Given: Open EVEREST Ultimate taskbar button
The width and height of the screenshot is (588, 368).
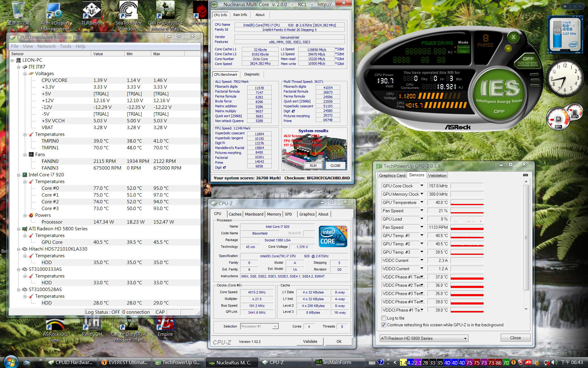Looking at the screenshot, I should point(126,362).
